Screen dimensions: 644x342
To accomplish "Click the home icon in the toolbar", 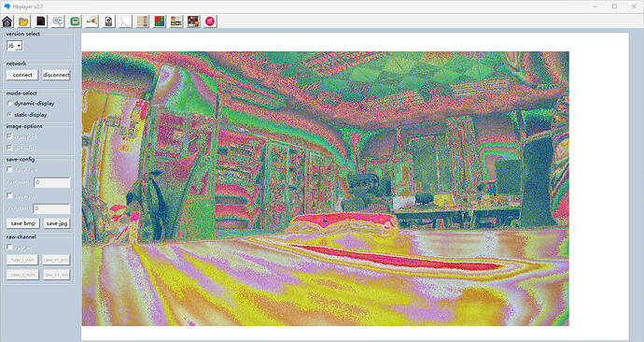I will point(7,21).
